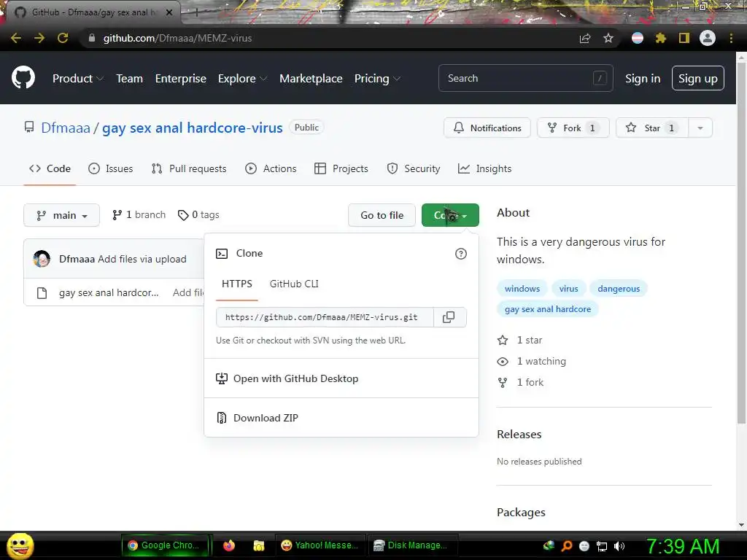Open the 1 branch link

tap(139, 215)
